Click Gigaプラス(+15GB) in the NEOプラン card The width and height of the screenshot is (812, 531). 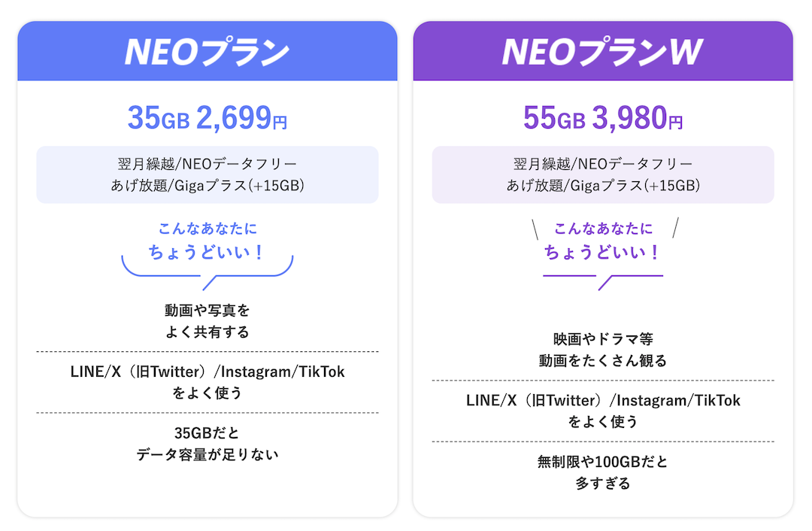pos(235,185)
